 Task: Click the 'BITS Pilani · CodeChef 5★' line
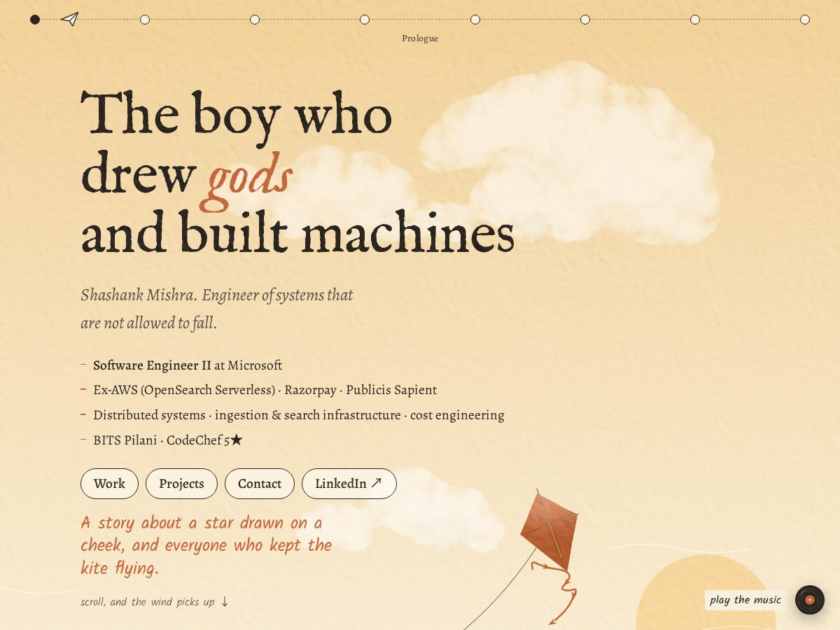(x=168, y=440)
